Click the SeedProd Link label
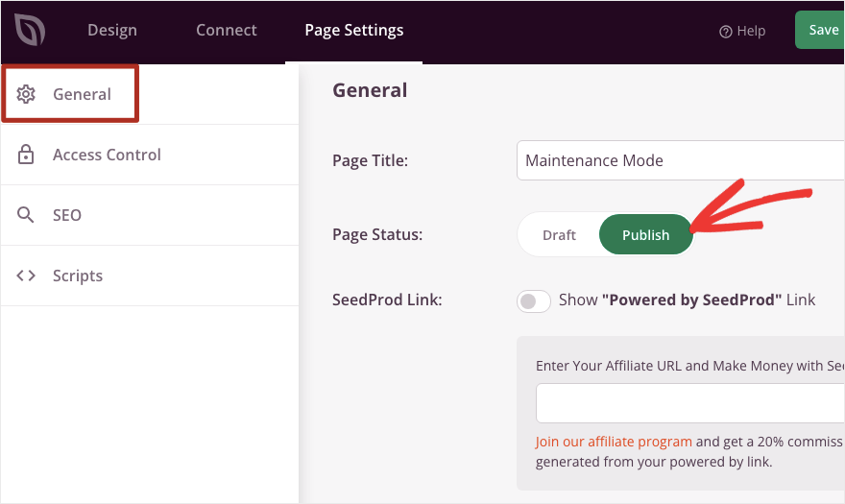845x504 pixels. click(387, 300)
